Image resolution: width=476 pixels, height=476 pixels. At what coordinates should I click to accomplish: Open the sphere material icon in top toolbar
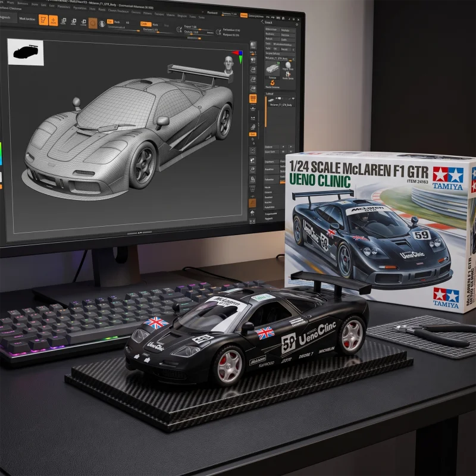coord(102,24)
